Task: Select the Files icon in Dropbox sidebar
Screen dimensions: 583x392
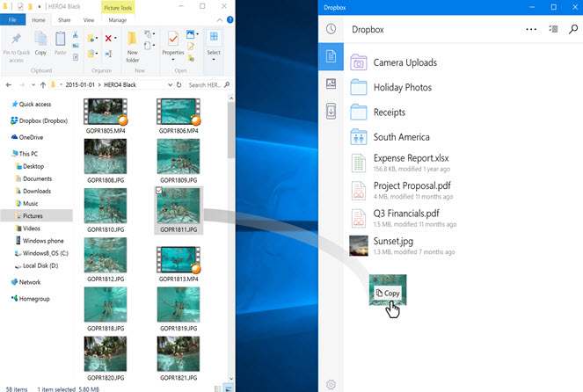Action: pyautogui.click(x=331, y=56)
